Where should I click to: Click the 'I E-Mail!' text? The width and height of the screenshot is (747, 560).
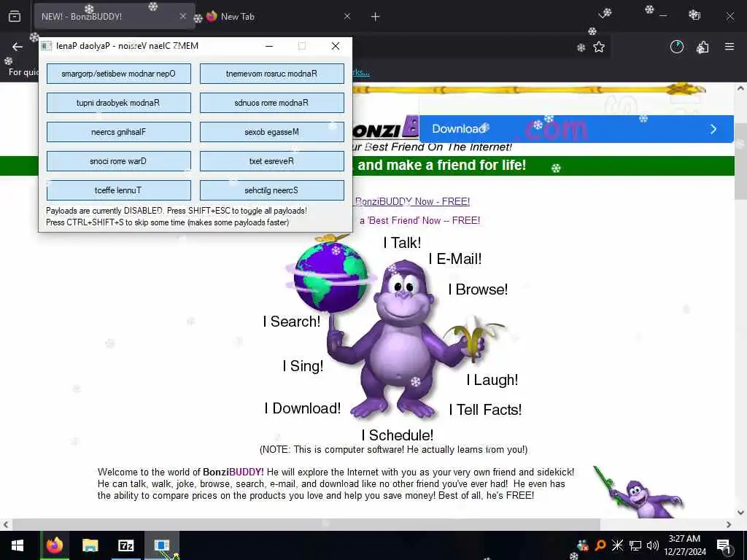(x=455, y=259)
